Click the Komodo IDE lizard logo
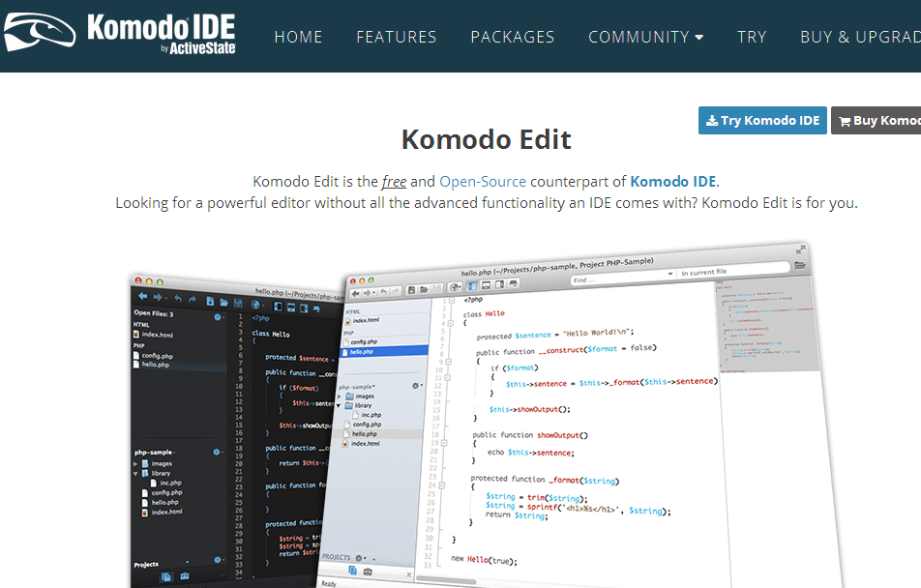921x588 pixels. pyautogui.click(x=40, y=32)
